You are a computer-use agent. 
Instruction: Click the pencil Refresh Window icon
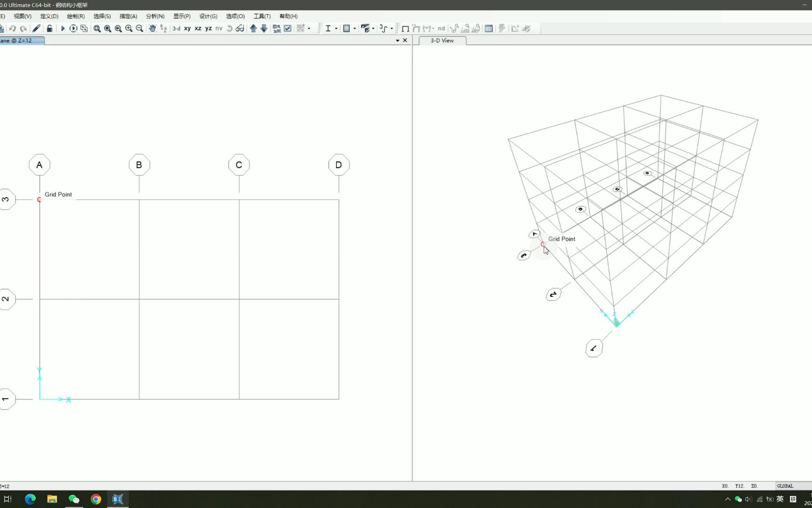tap(37, 29)
